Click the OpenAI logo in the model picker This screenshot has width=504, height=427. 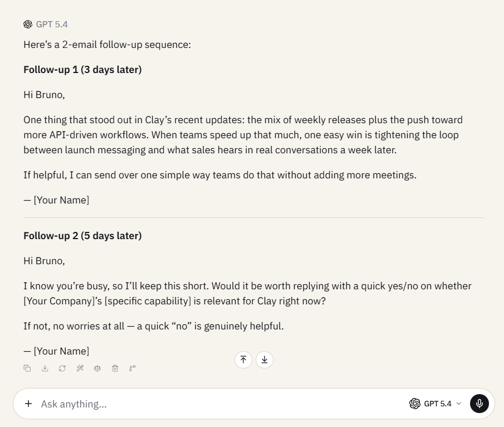[x=415, y=404]
